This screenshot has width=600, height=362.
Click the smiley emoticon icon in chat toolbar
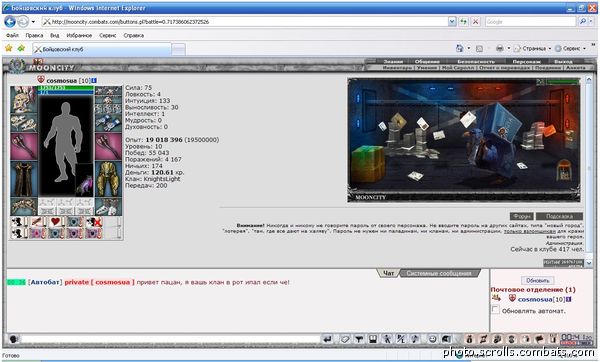point(432,339)
